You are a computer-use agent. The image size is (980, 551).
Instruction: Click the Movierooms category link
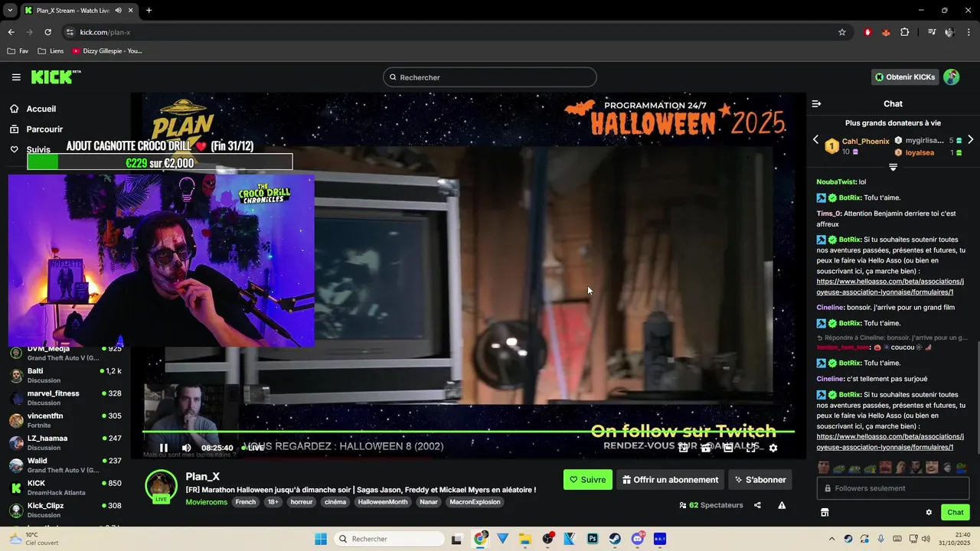tap(207, 502)
